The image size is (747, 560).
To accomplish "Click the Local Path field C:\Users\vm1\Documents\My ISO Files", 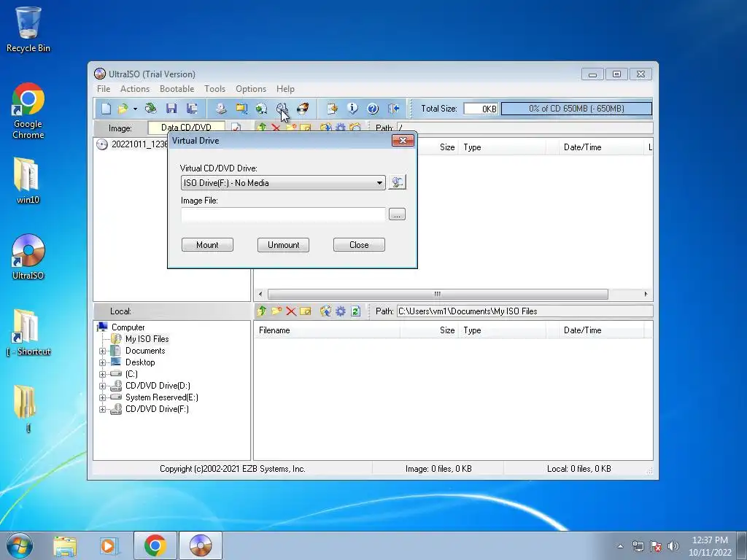I will click(525, 311).
